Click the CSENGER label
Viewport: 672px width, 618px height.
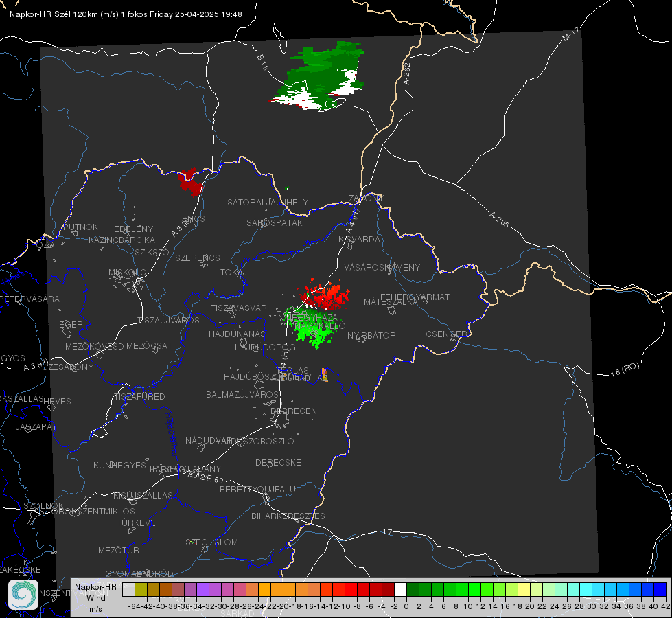(446, 334)
